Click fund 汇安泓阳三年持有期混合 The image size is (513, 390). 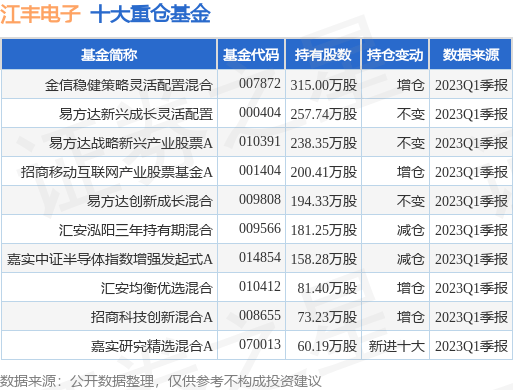click(x=136, y=230)
